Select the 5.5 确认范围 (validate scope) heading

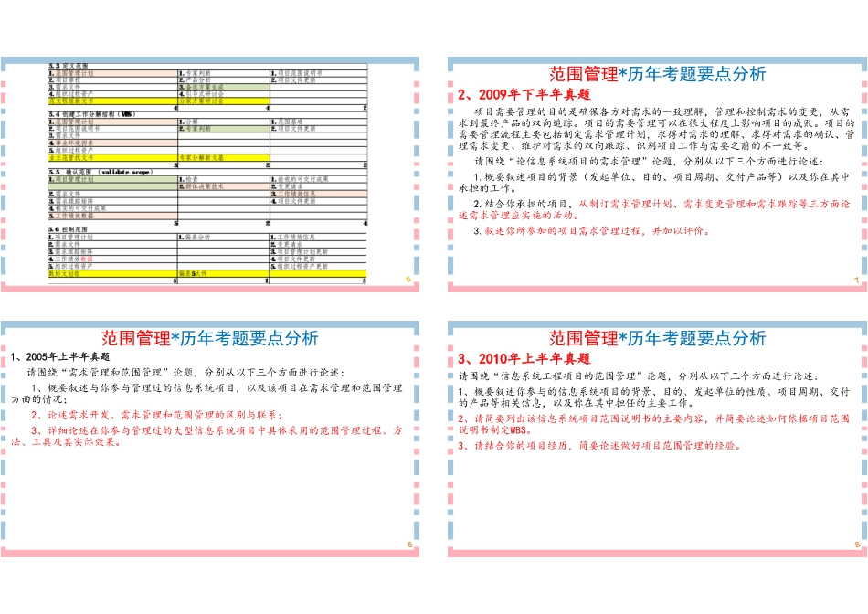101,172
